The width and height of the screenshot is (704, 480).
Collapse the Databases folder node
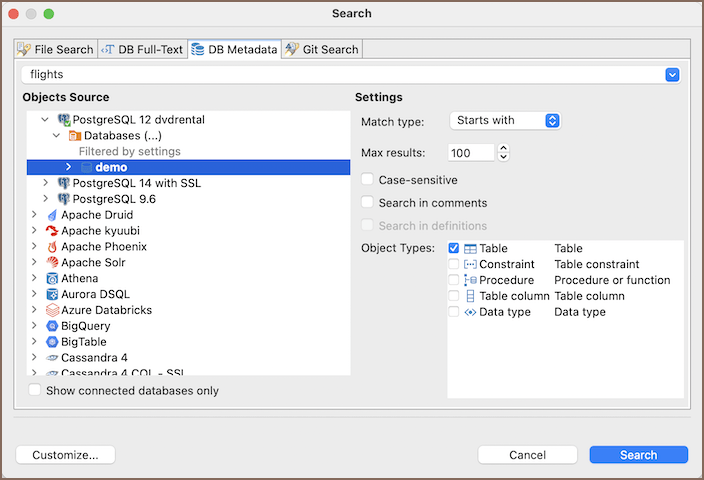56,136
